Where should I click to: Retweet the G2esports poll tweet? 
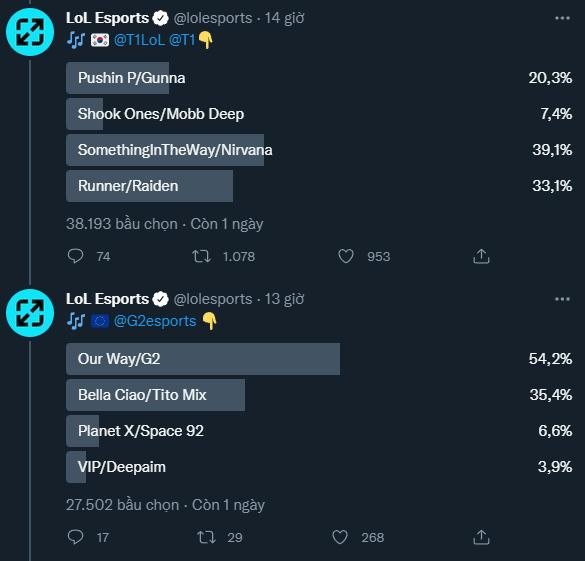point(206,537)
